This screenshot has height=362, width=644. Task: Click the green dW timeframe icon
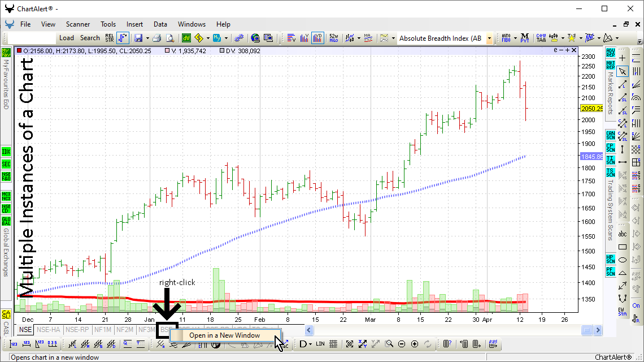click(186, 38)
